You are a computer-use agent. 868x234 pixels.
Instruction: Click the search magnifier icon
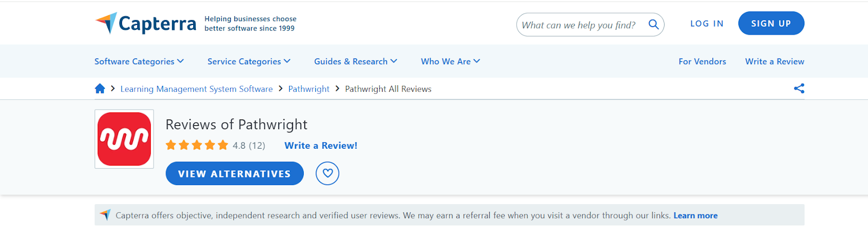(654, 24)
